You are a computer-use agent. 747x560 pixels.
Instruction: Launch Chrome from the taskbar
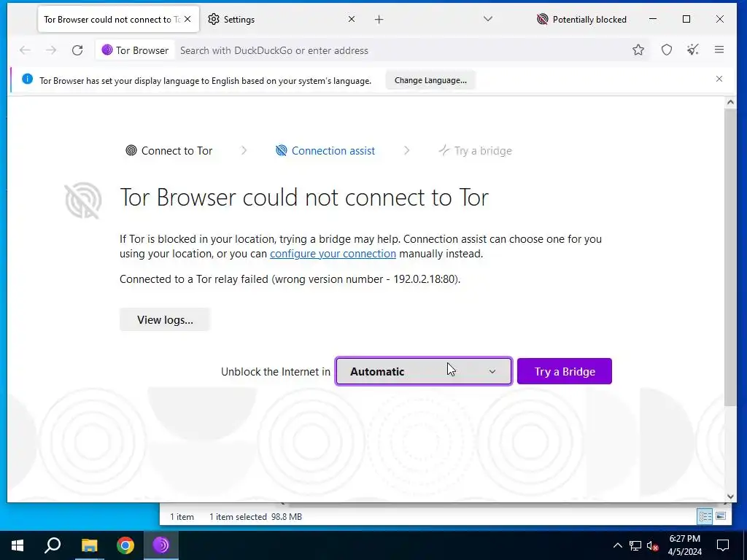tap(125, 545)
